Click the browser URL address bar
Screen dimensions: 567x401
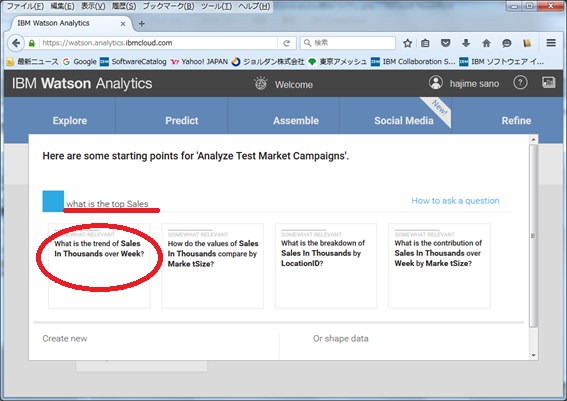[159, 43]
